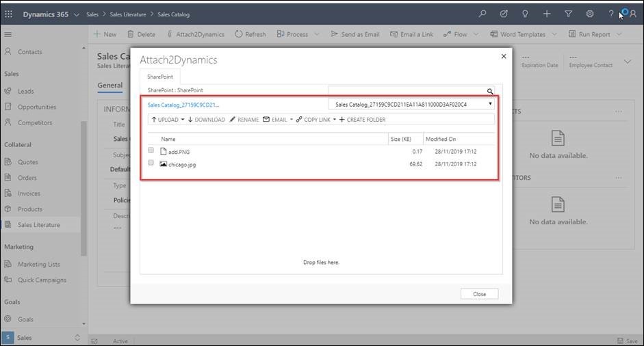Click the search icon in Attach2Dynamics dialog
644x346 pixels.
490,91
